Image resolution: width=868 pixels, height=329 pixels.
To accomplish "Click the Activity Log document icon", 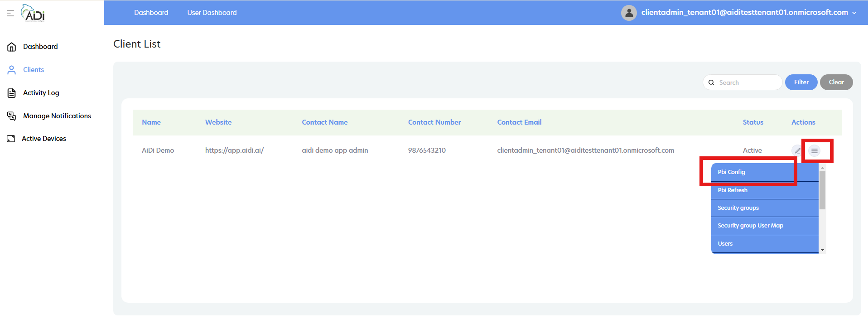I will (x=12, y=93).
